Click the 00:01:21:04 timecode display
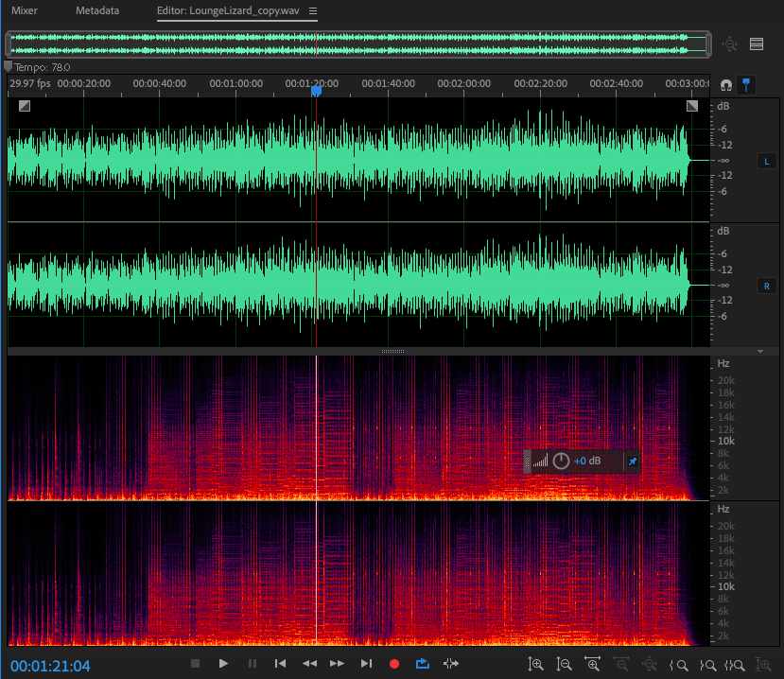Screen dimensions: 784x679 50,666
